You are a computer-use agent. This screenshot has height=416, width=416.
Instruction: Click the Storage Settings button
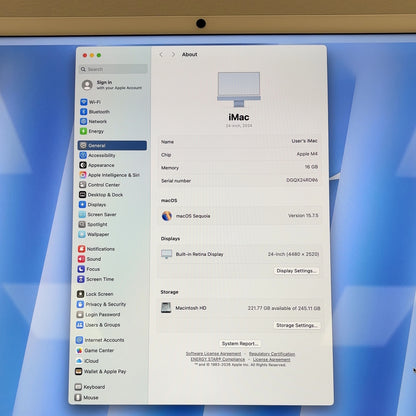[296, 325]
